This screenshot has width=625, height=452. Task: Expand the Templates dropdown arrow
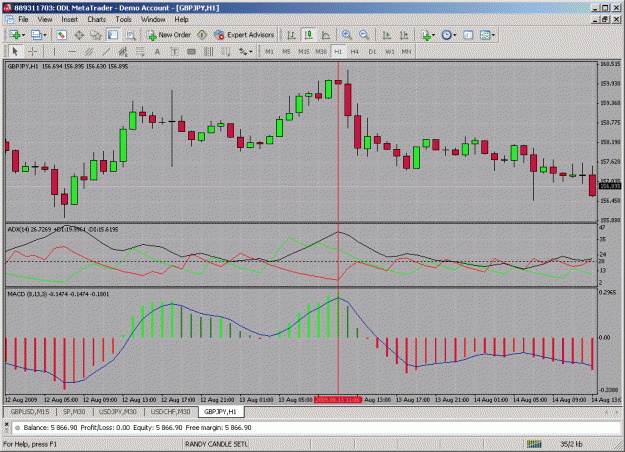pos(493,35)
